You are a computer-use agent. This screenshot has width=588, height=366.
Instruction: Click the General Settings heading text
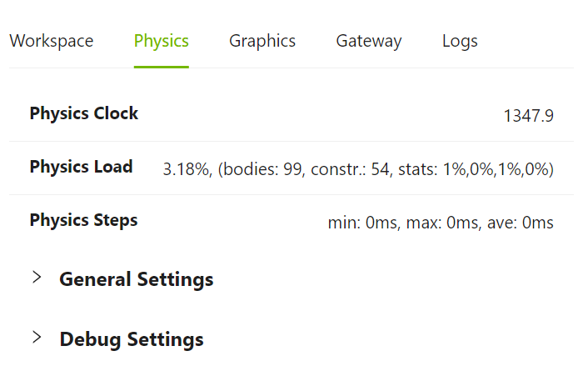(136, 279)
